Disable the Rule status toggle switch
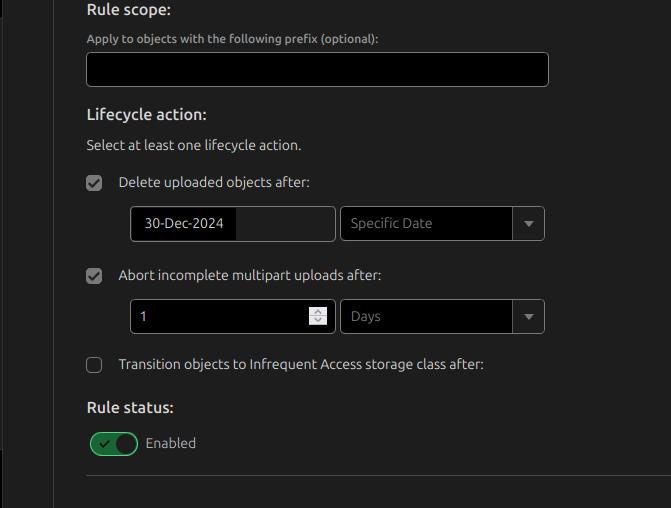This screenshot has width=671, height=508. pyautogui.click(x=114, y=444)
